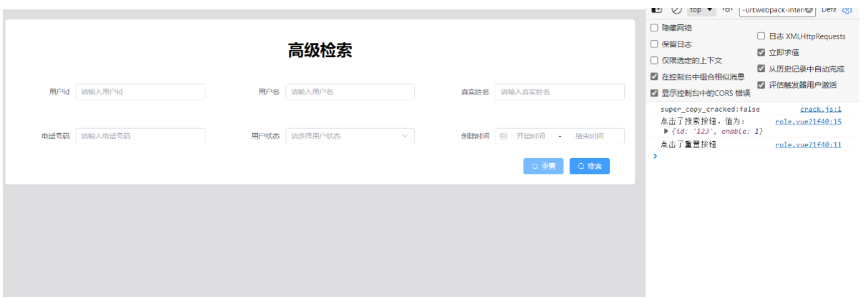Open the 用户状态 select dropdown
This screenshot has height=299, width=868.
[x=350, y=136]
